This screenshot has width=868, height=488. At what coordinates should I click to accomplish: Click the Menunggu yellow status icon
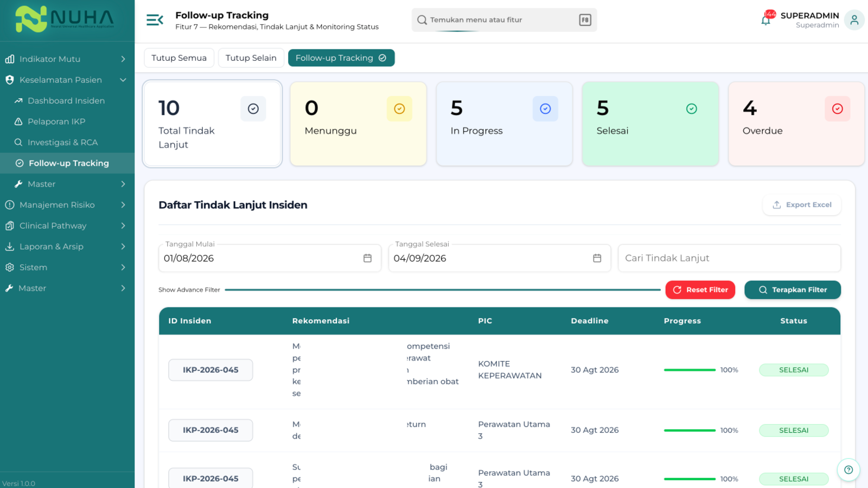(x=399, y=109)
